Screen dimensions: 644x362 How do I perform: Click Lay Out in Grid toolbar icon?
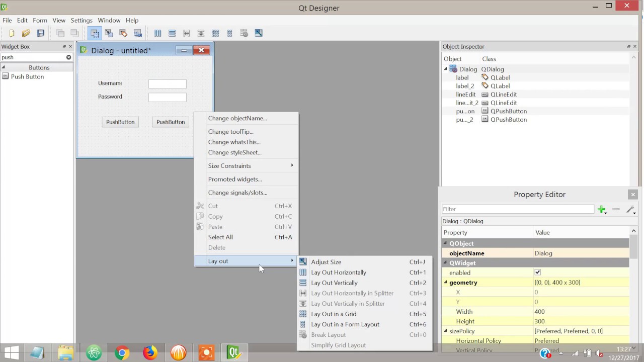tap(215, 33)
